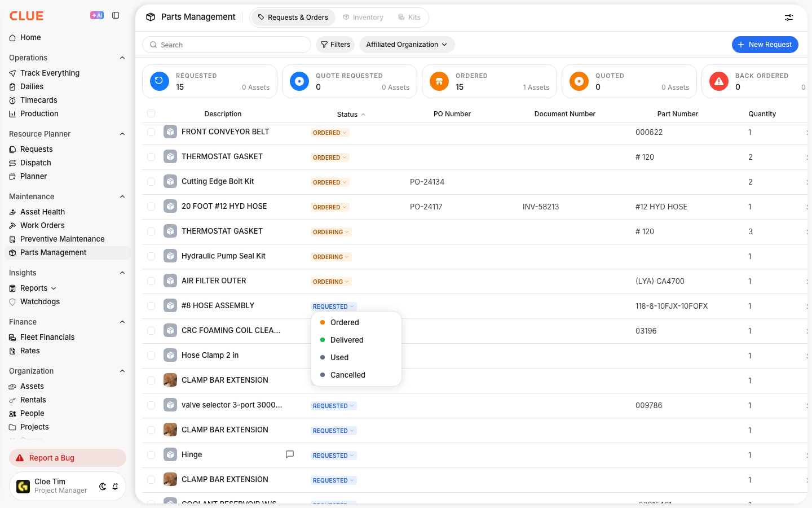Expand the Reports submenu
Image resolution: width=812 pixels, height=508 pixels.
[54, 288]
